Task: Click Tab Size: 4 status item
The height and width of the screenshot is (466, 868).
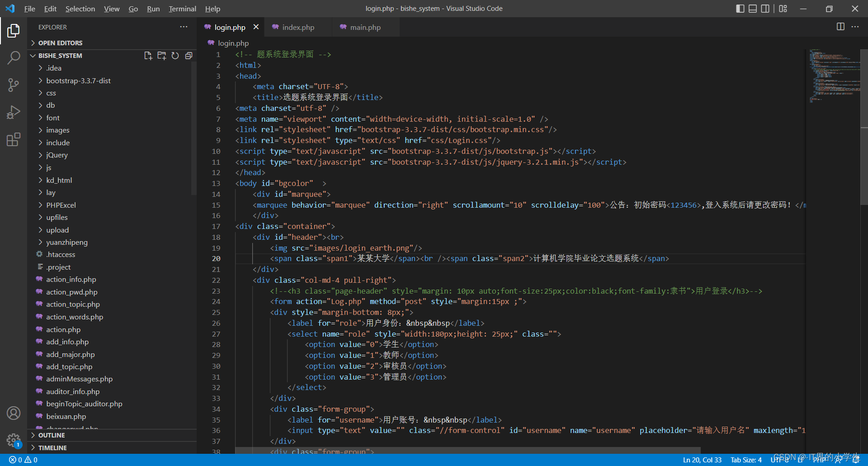Action: (x=746, y=460)
